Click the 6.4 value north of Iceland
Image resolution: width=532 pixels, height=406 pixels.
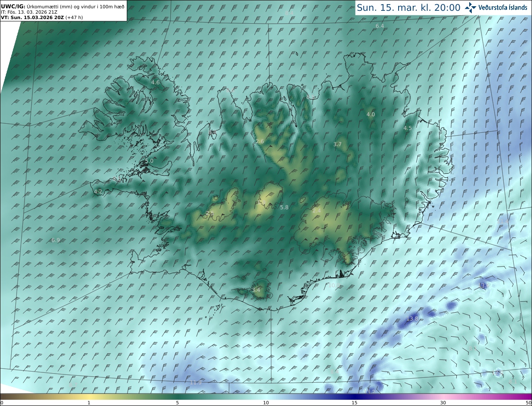click(380, 26)
